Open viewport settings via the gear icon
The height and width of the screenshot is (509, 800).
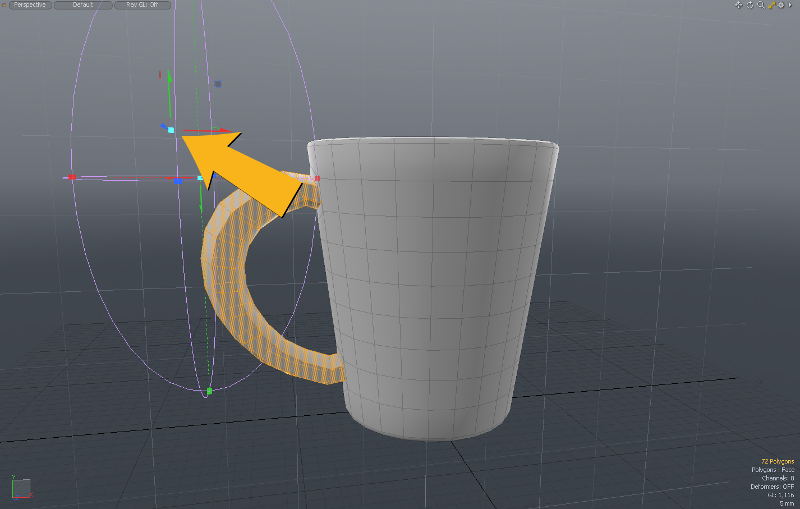coord(782,5)
